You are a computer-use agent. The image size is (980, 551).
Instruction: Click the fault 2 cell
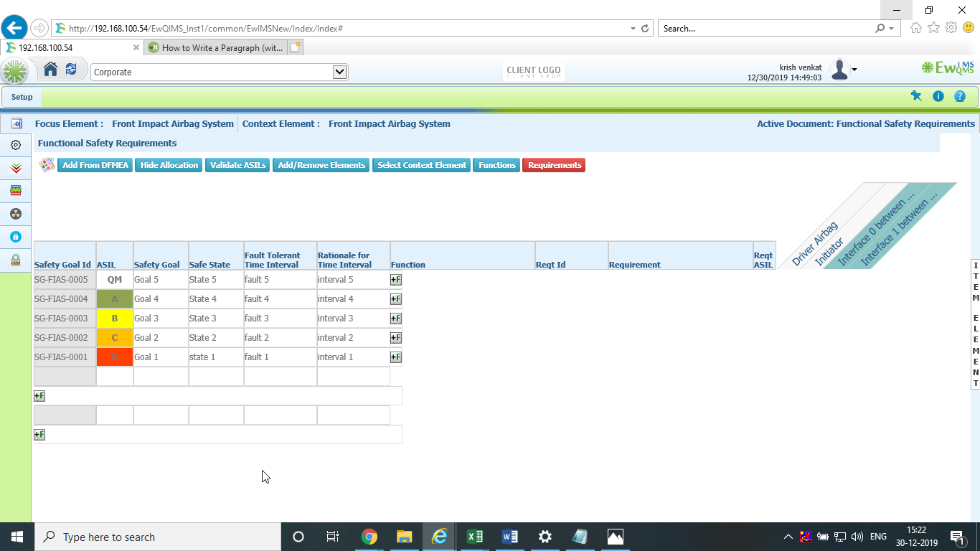pyautogui.click(x=281, y=338)
